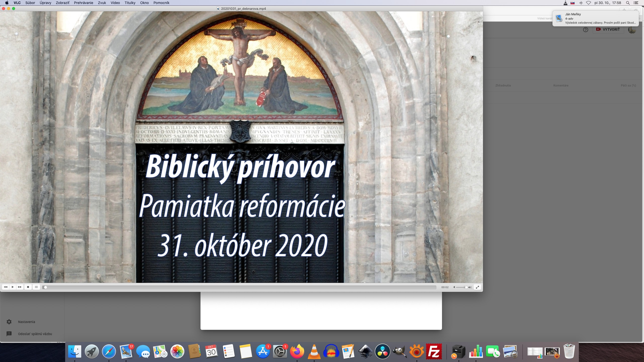Open Inkscape from the Dock
The image size is (644, 362).
(x=365, y=351)
